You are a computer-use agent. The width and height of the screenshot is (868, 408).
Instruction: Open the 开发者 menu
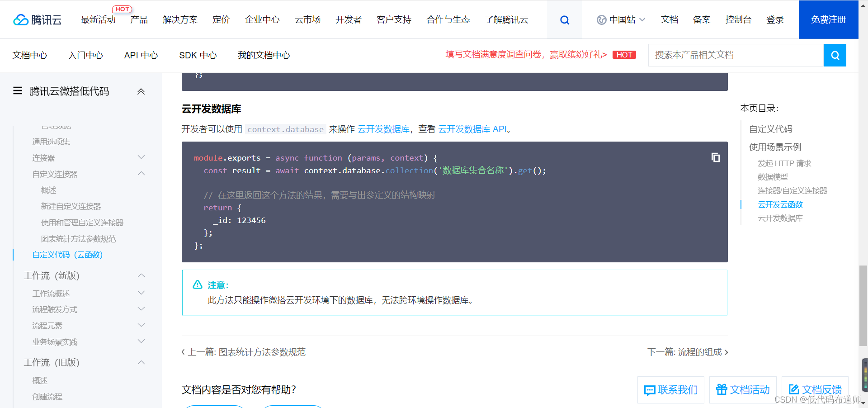349,20
